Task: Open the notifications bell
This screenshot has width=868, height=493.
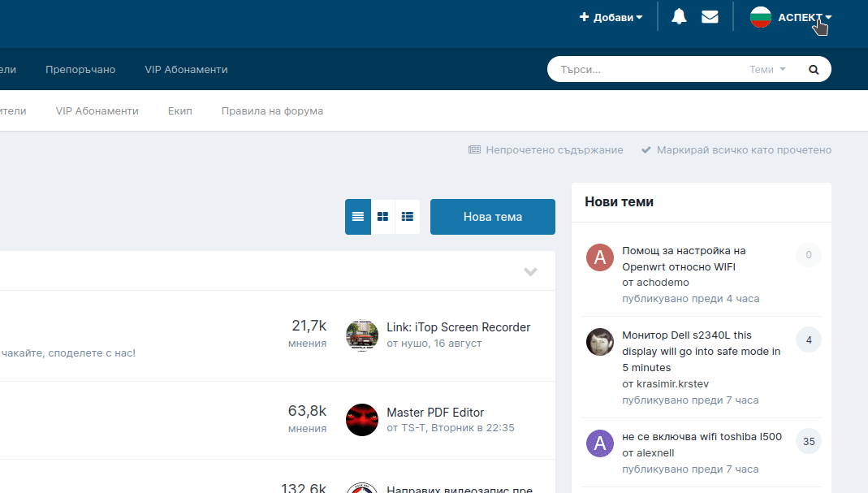Action: coord(679,17)
